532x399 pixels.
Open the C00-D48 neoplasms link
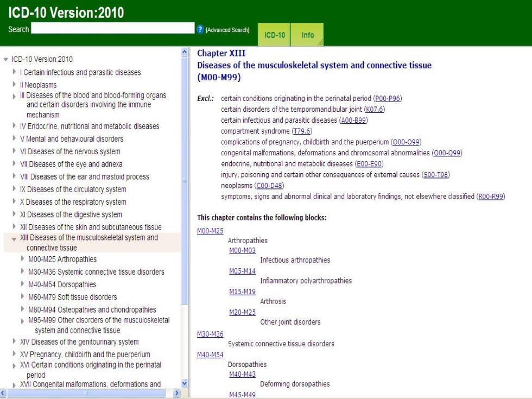[x=269, y=186]
